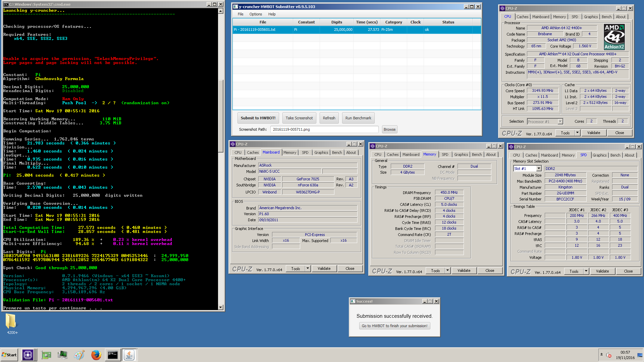
Task: Open the Tools dropdown arrow in the CPU window
Action: coord(577,133)
